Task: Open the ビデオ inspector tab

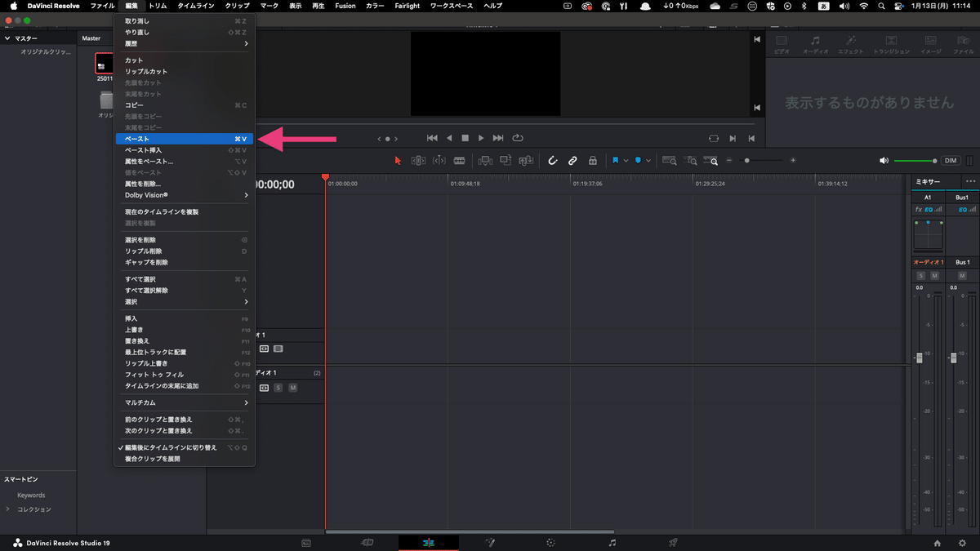Action: 782,45
